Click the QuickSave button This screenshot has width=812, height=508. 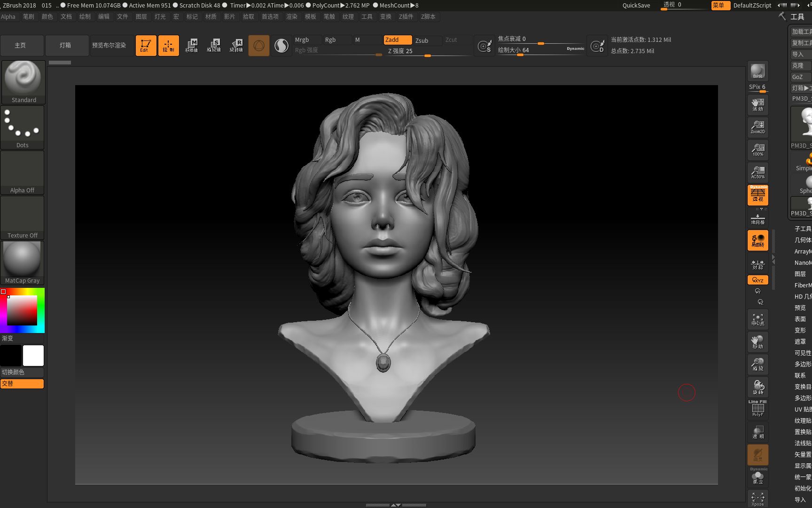point(636,5)
